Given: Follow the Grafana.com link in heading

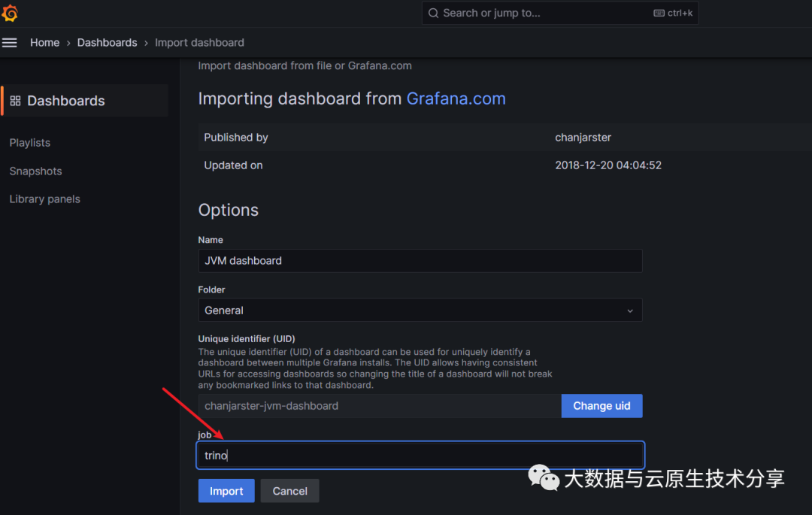Looking at the screenshot, I should [x=456, y=98].
